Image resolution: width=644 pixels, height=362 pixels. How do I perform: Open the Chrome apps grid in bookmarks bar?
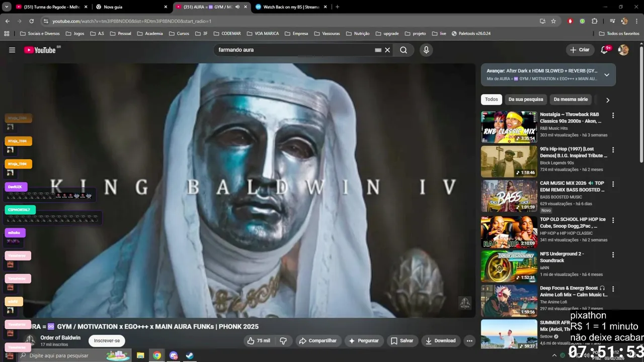[7, 34]
